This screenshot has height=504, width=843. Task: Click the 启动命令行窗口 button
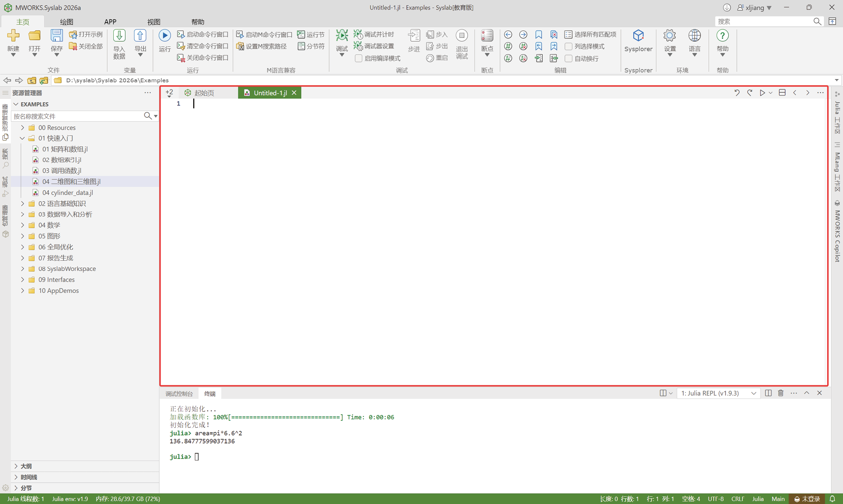pos(203,35)
